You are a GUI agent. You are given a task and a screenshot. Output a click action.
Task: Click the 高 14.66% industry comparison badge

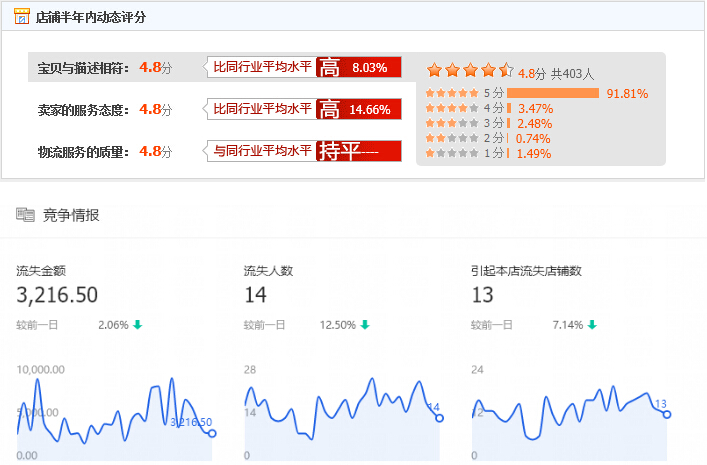click(x=358, y=109)
